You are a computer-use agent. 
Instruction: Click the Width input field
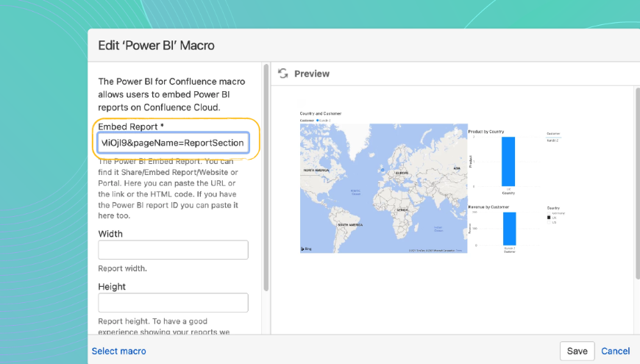[173, 250]
